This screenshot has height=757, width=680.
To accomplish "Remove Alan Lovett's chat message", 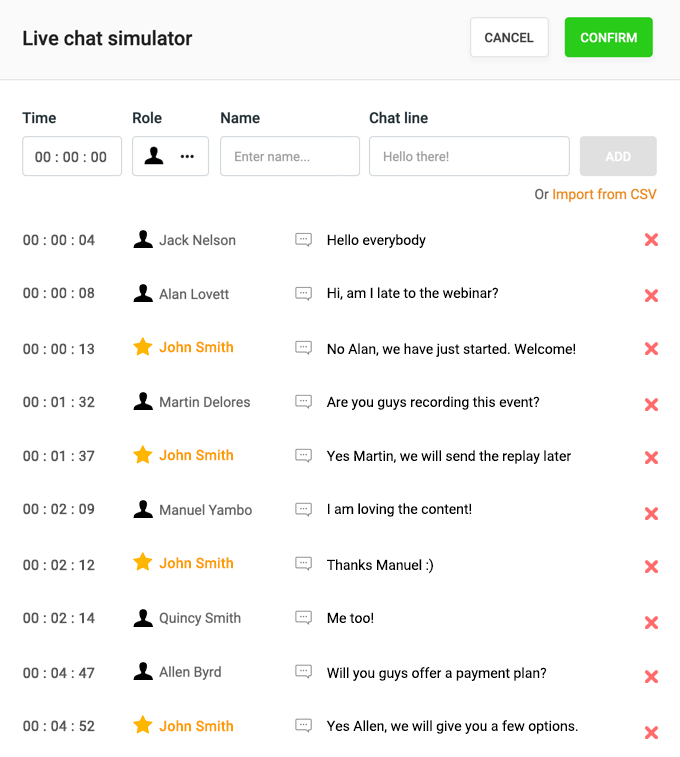I will [x=651, y=296].
